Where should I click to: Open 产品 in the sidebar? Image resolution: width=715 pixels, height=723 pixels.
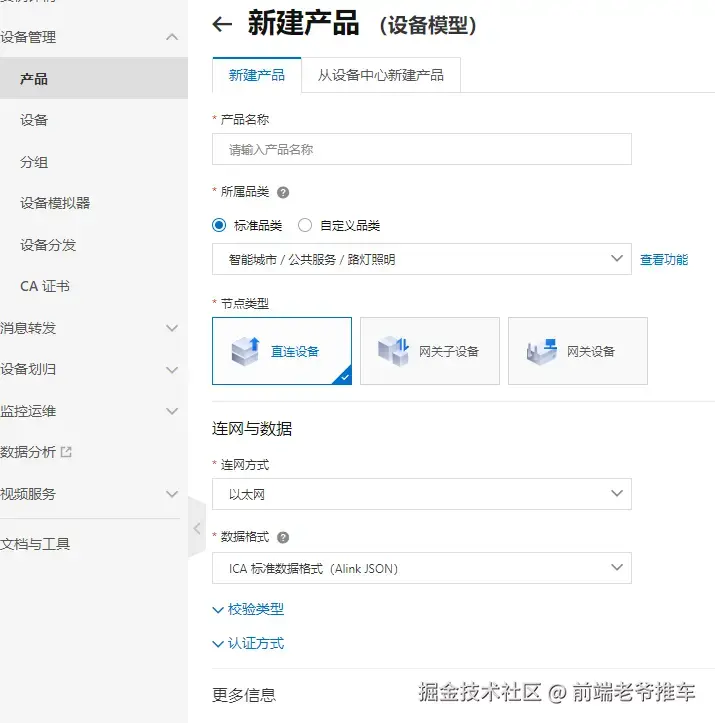94,78
